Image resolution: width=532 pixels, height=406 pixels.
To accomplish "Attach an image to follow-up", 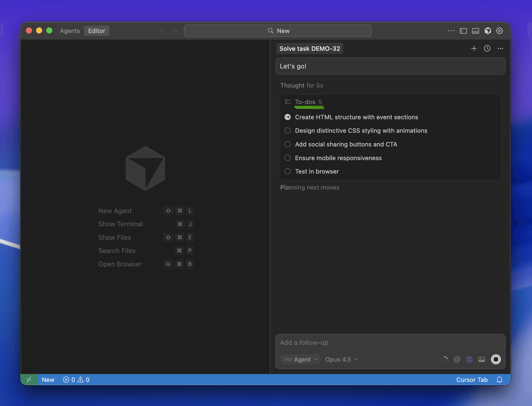I will [x=482, y=359].
